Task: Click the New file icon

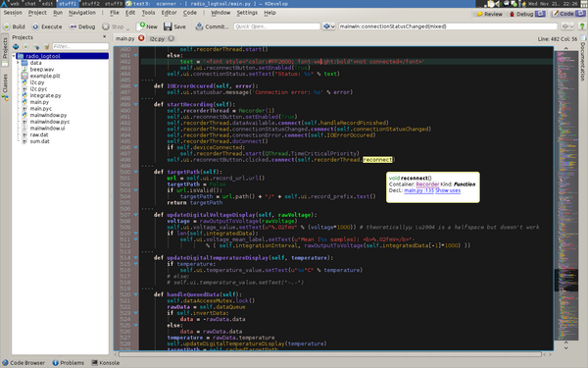Action: click(x=141, y=26)
